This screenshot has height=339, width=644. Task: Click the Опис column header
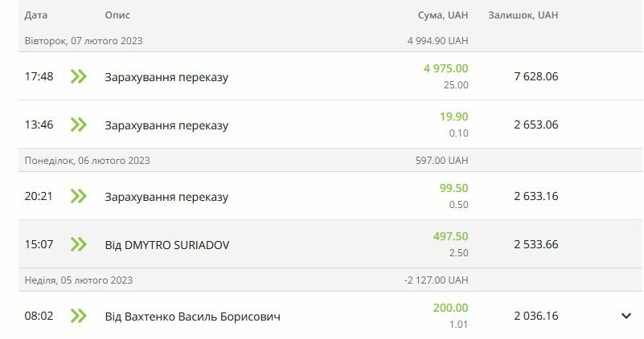pos(117,15)
